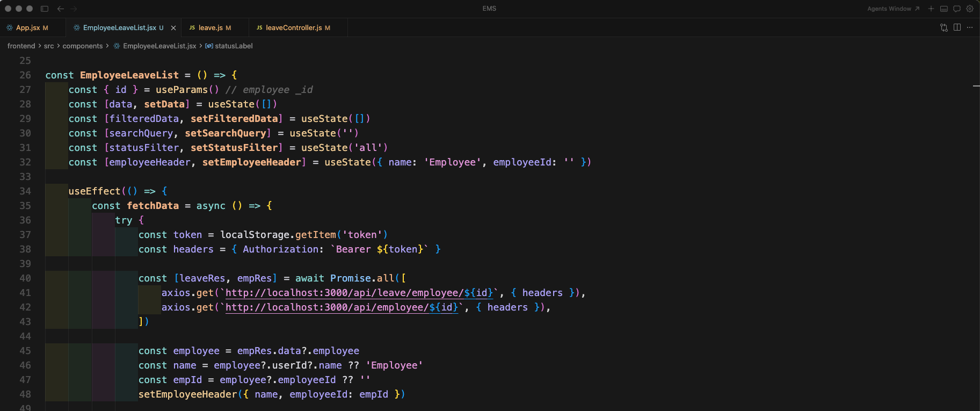Open the editor more actions ellipsis

(970, 27)
